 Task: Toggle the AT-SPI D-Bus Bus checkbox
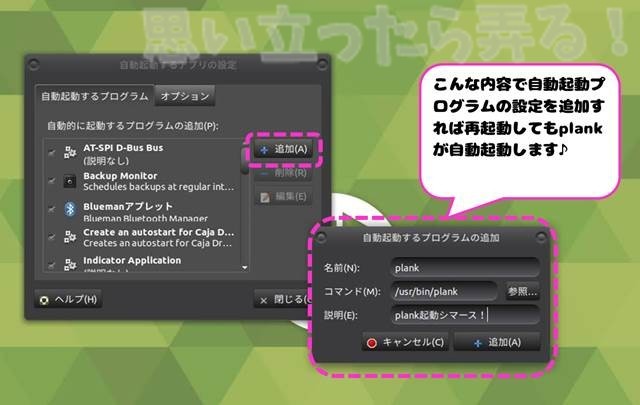point(51,153)
